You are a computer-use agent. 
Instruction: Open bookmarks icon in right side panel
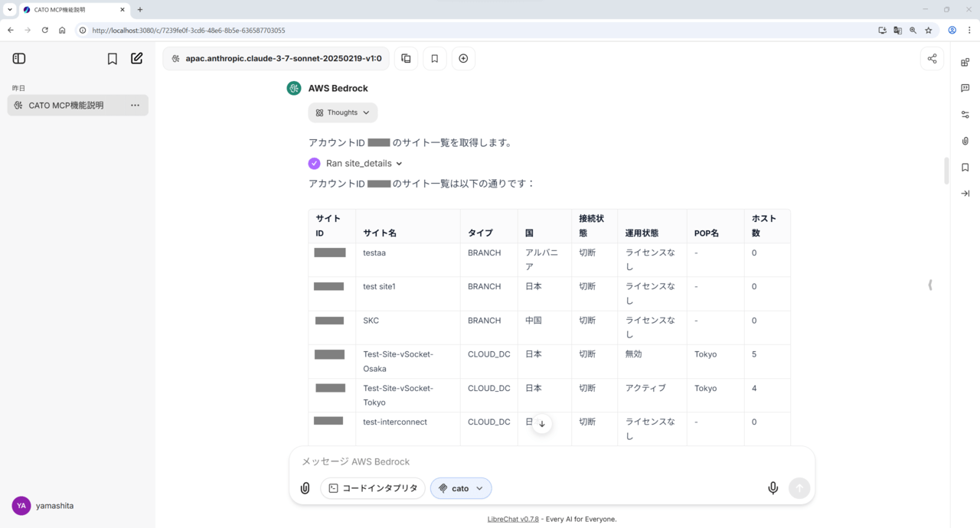965,168
